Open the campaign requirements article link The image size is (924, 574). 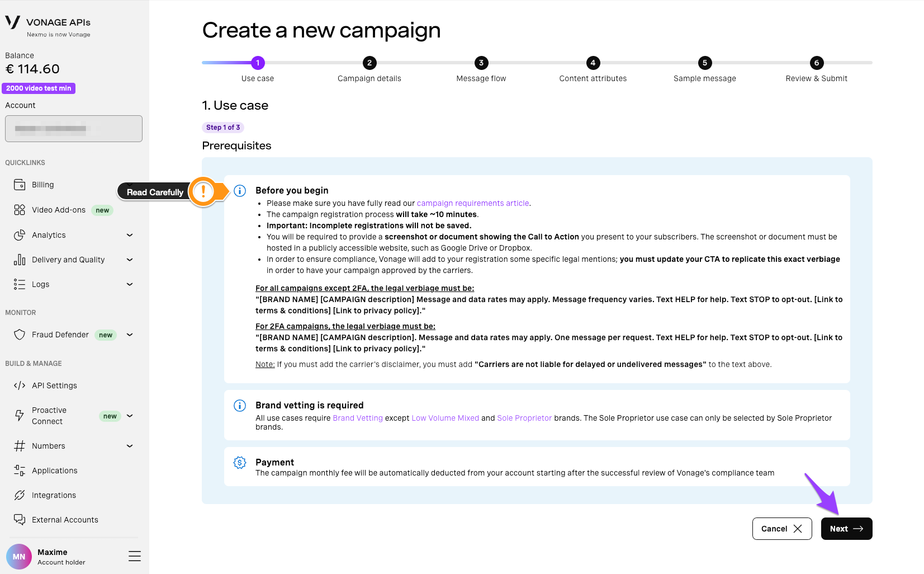coord(472,203)
